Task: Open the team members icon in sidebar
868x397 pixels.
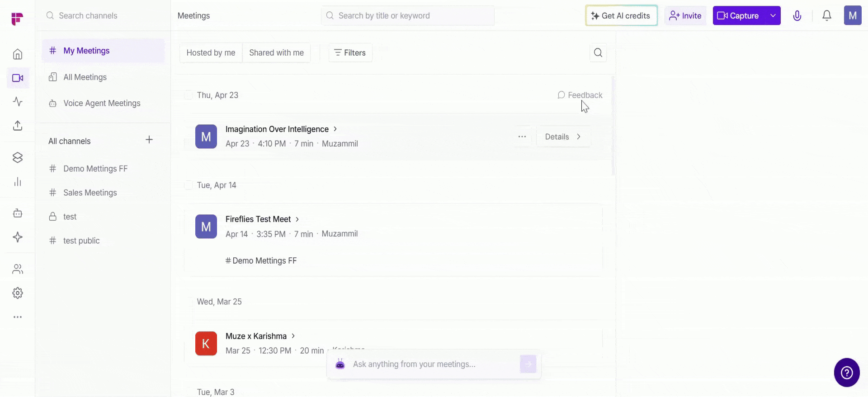Action: 18,269
